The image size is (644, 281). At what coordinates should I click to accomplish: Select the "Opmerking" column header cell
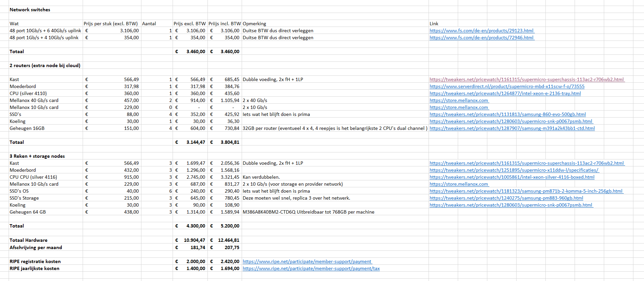tap(254, 24)
